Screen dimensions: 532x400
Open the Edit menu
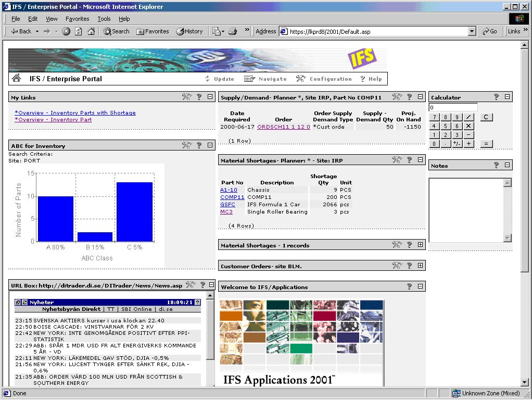tap(33, 19)
